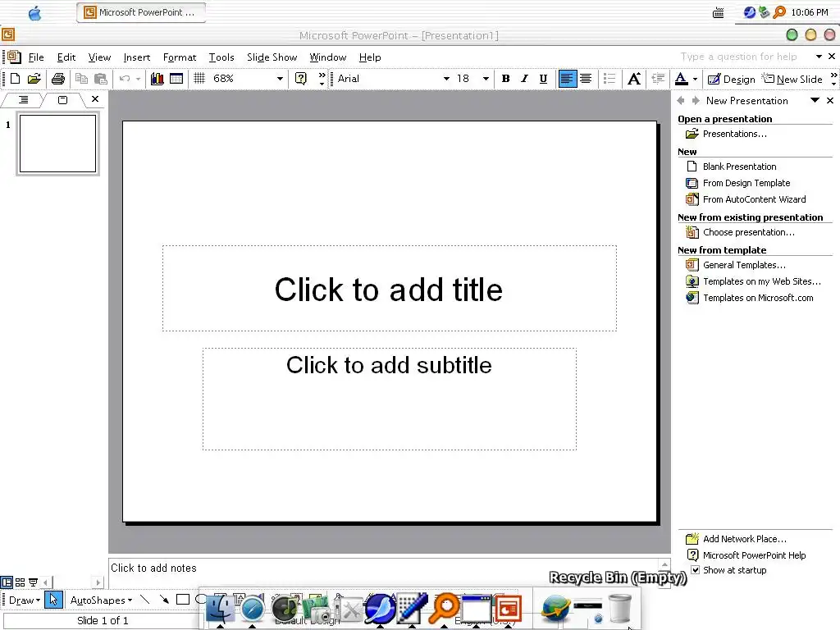Select slide 1 thumbnail
This screenshot has width=840, height=630.
[x=58, y=144]
